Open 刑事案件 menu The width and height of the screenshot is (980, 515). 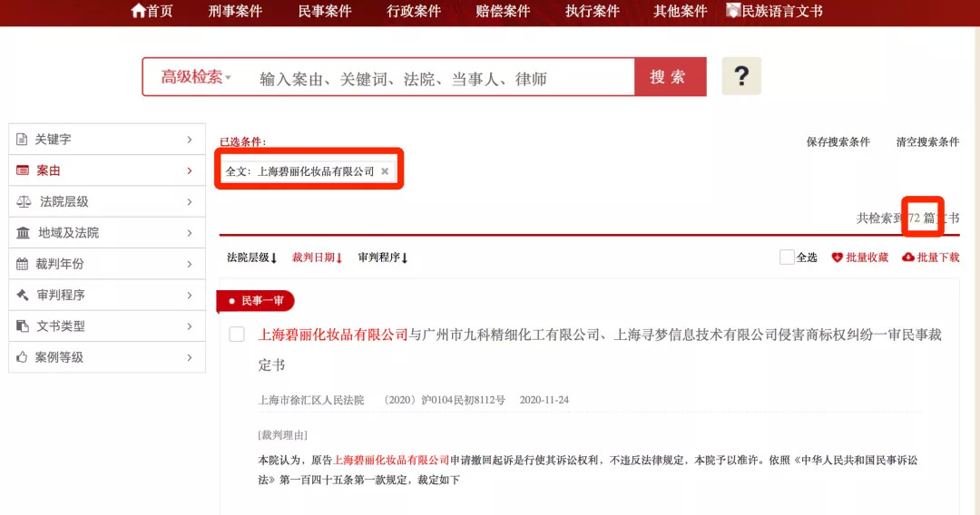[235, 11]
